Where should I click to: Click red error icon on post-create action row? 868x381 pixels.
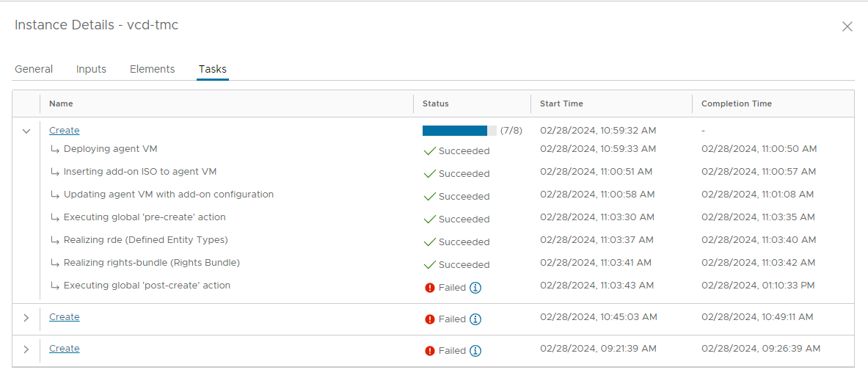pos(430,288)
